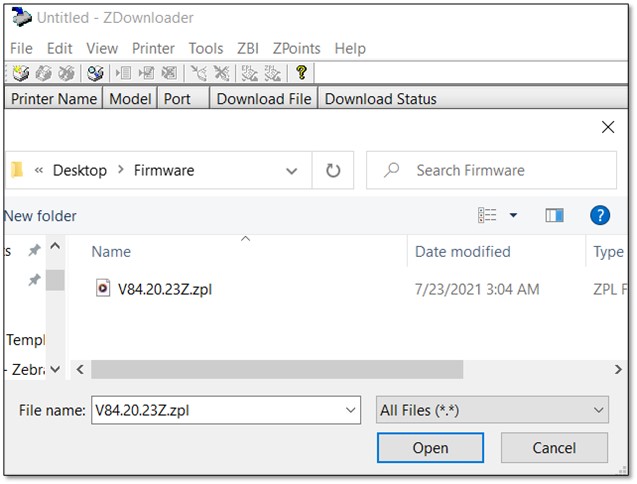Click the Type column header
The height and width of the screenshot is (484, 637).
(x=608, y=252)
